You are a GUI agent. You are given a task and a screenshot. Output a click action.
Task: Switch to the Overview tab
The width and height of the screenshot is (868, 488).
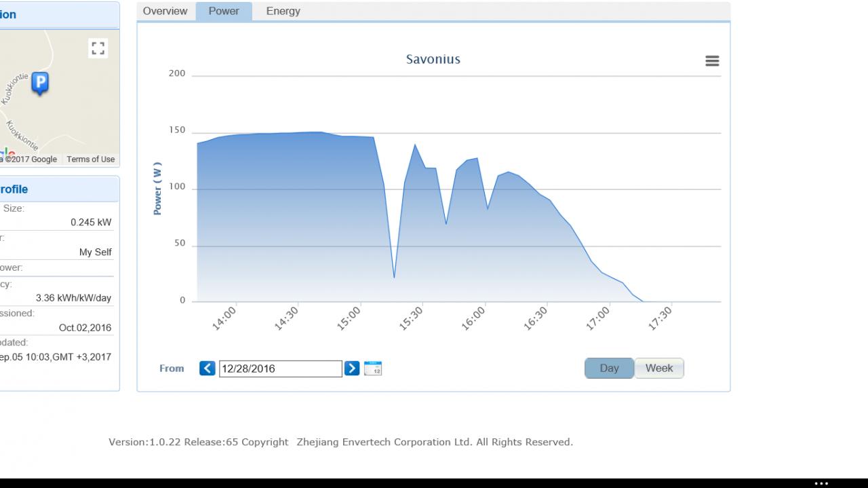[165, 12]
